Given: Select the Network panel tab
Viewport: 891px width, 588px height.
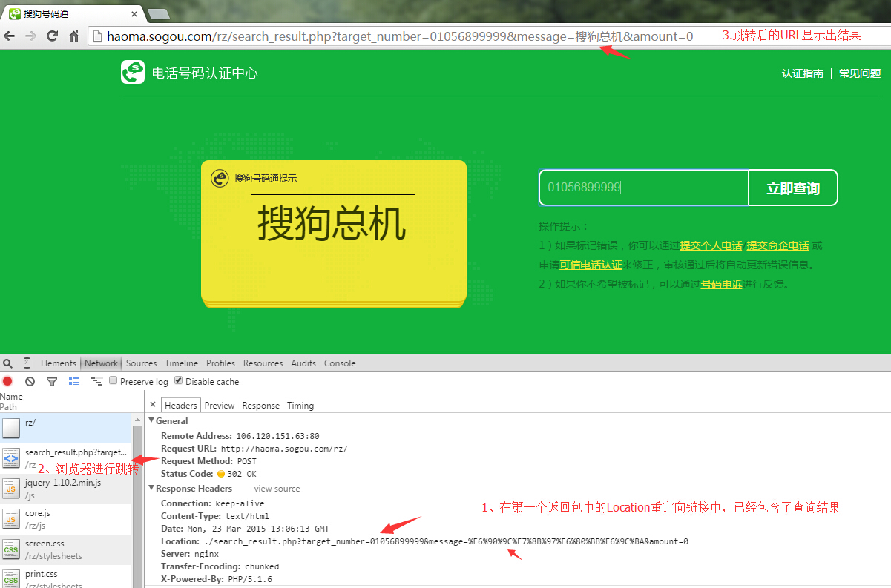Looking at the screenshot, I should tap(101, 363).
